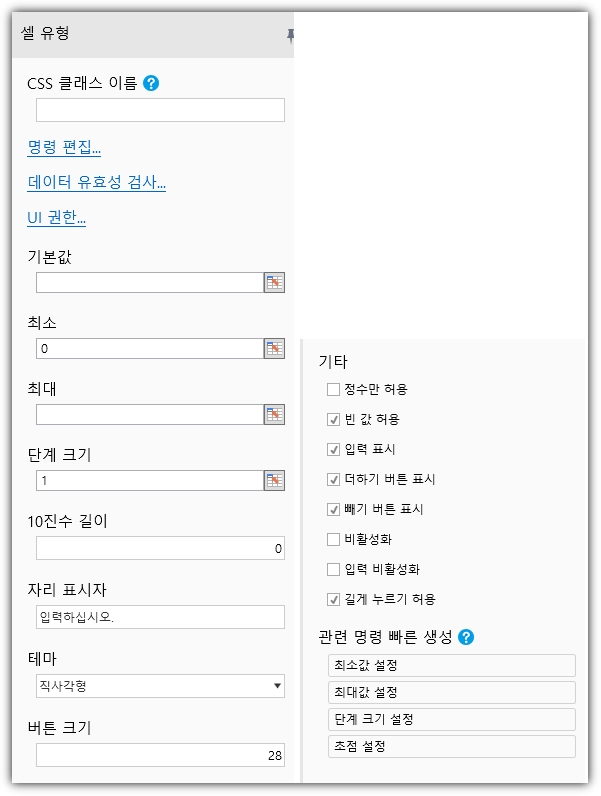The height and width of the screenshot is (796, 601).
Task: Open cell picker icon for 단계 크기 field
Action: coord(274,481)
